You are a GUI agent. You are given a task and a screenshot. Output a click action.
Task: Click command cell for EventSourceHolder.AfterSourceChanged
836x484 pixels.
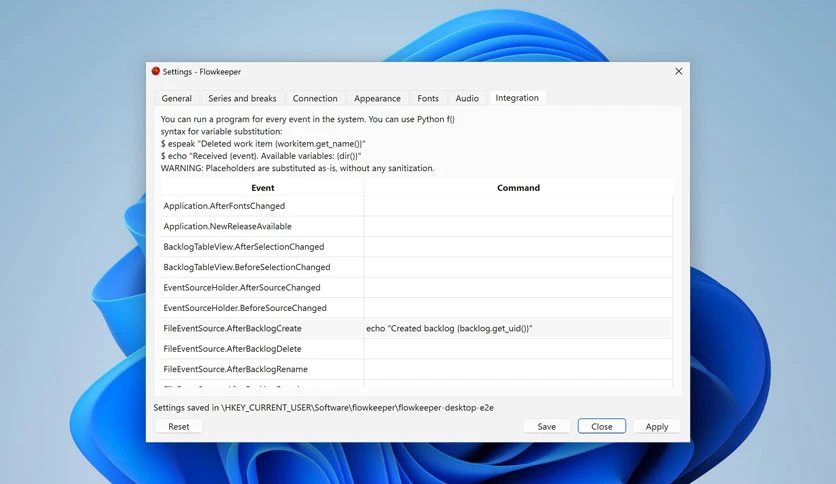(518, 287)
